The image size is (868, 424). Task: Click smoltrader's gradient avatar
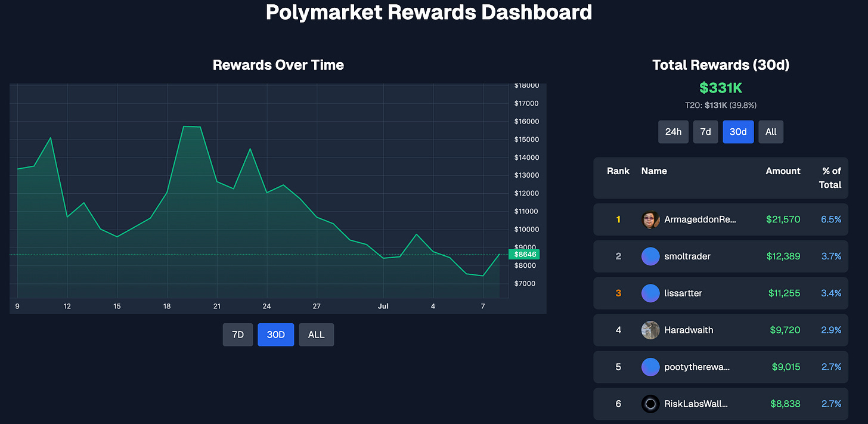click(650, 256)
